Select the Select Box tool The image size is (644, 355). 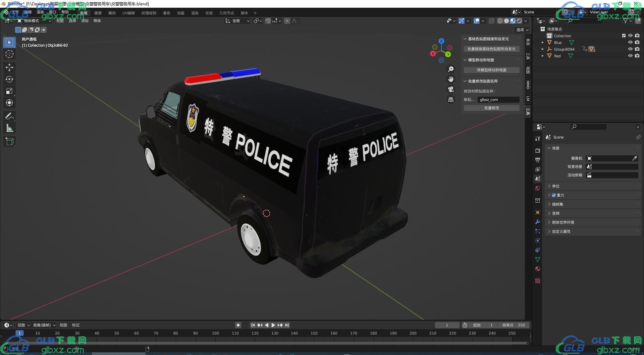pyautogui.click(x=9, y=42)
